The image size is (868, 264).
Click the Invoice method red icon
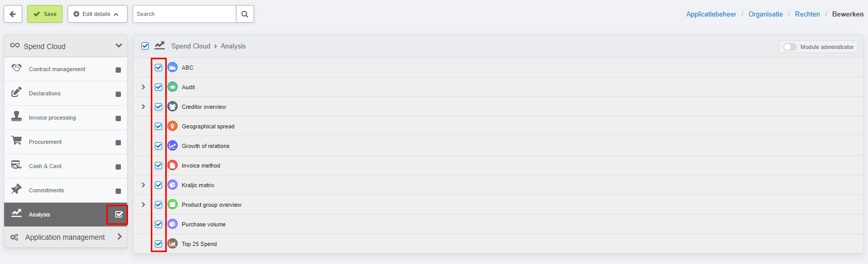click(x=172, y=166)
